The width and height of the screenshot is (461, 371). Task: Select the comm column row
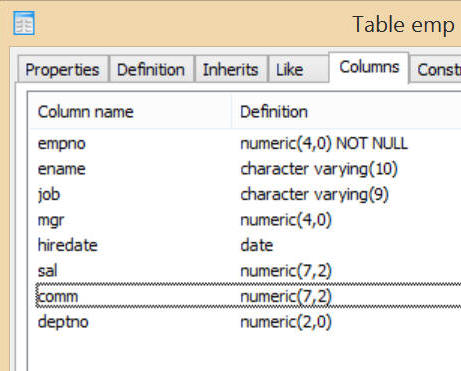pyautogui.click(x=248, y=296)
